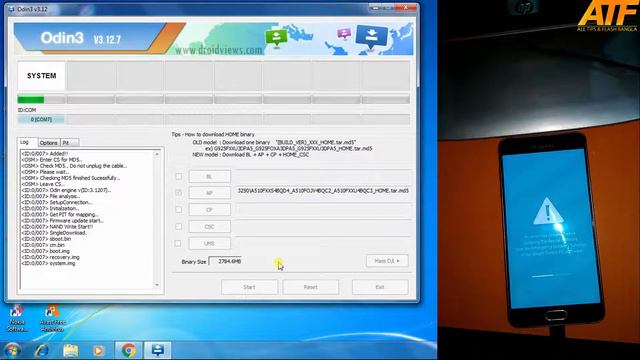
Task: Click the UMS file browse button
Action: tap(209, 243)
